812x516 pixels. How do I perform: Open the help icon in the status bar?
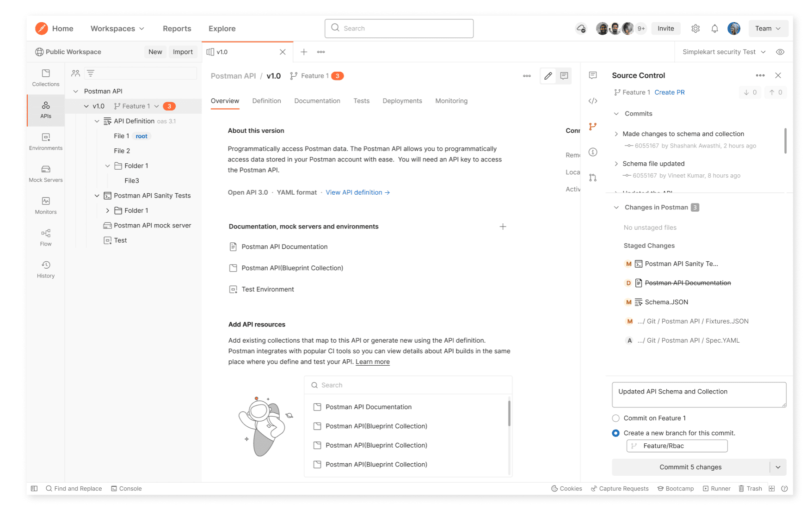click(x=784, y=488)
